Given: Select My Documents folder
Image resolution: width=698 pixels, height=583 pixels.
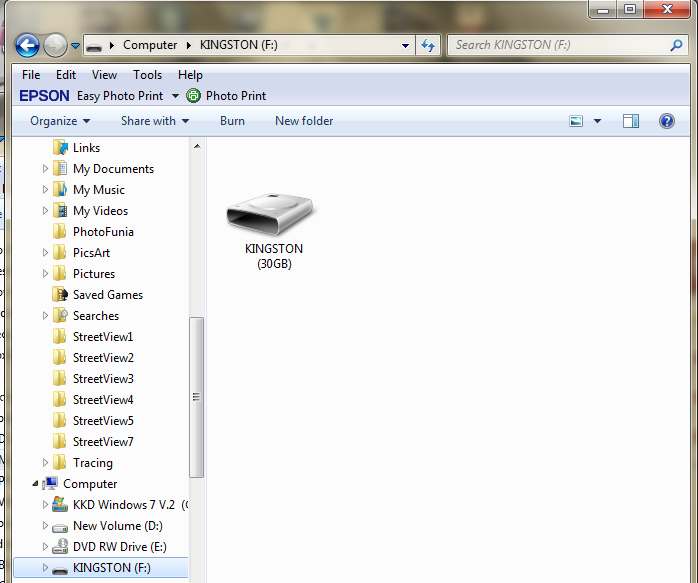Looking at the screenshot, I should 113,169.
